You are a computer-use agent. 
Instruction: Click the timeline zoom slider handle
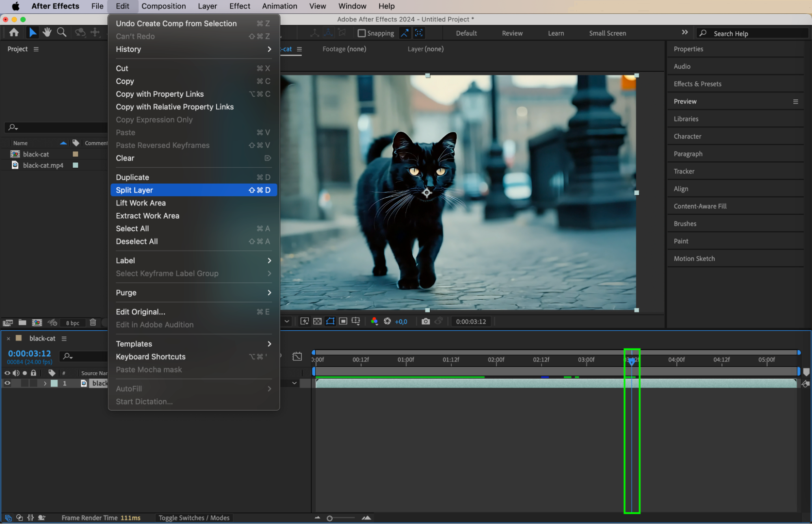click(329, 518)
